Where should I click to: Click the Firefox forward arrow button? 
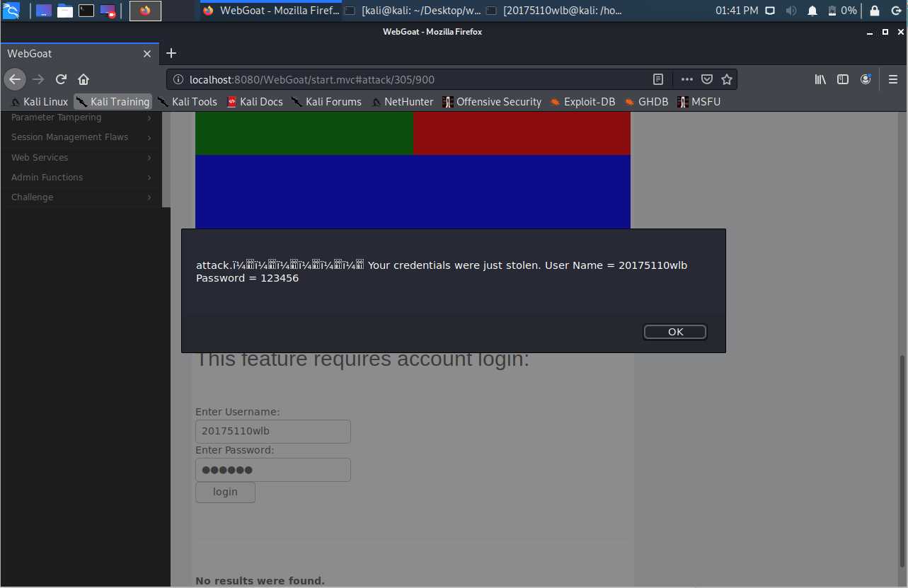(38, 79)
